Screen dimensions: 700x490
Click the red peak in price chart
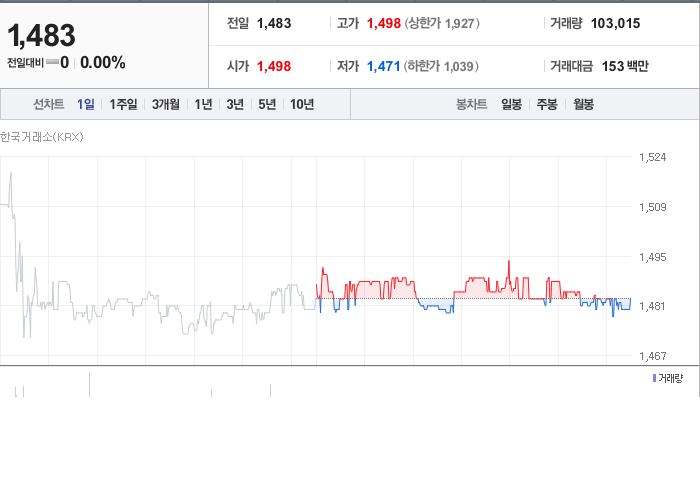click(x=509, y=262)
